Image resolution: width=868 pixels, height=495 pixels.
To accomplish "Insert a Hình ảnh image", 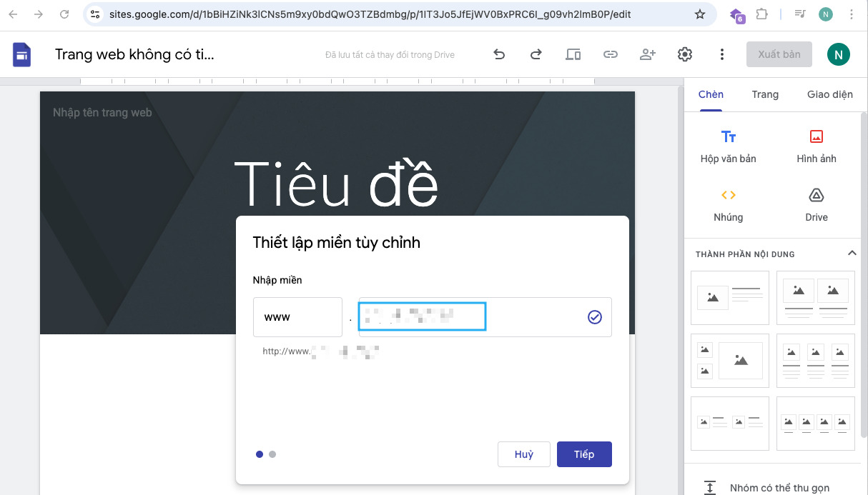I will coord(817,145).
